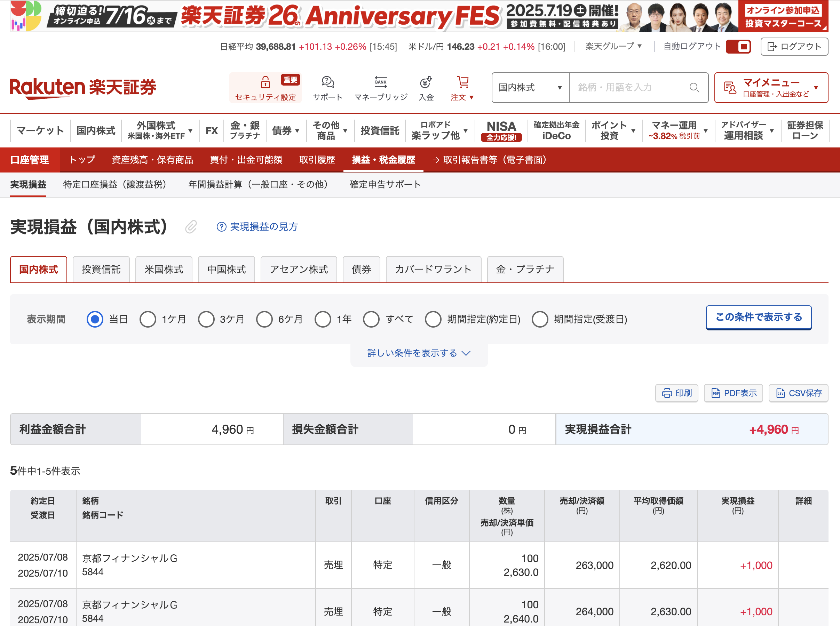Click the PDF表示 button
The height and width of the screenshot is (626, 840).
click(733, 393)
